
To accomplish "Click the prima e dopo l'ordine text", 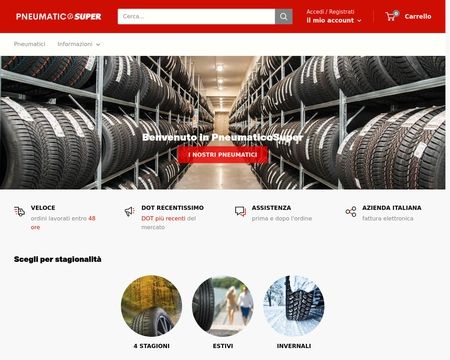I will [x=282, y=218].
